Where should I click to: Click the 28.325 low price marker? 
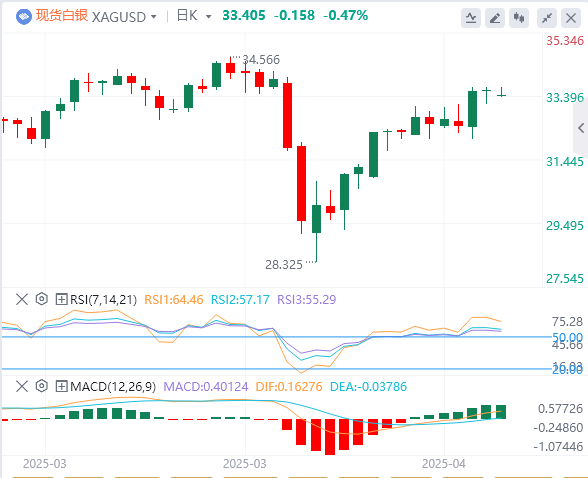pyautogui.click(x=284, y=265)
